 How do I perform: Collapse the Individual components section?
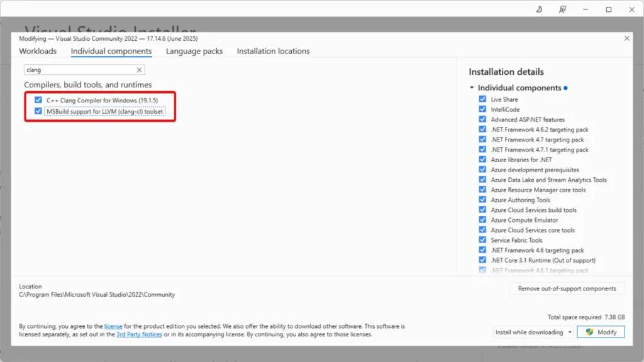click(472, 87)
